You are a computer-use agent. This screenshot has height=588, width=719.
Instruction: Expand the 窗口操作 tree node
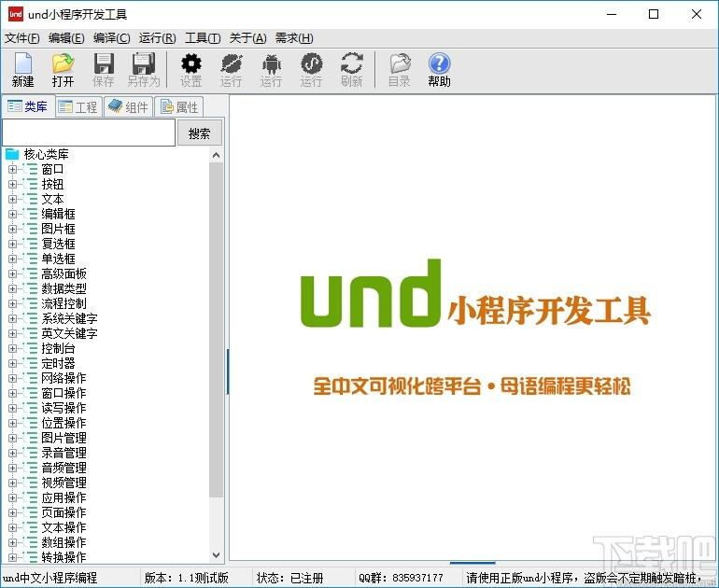pos(12,393)
